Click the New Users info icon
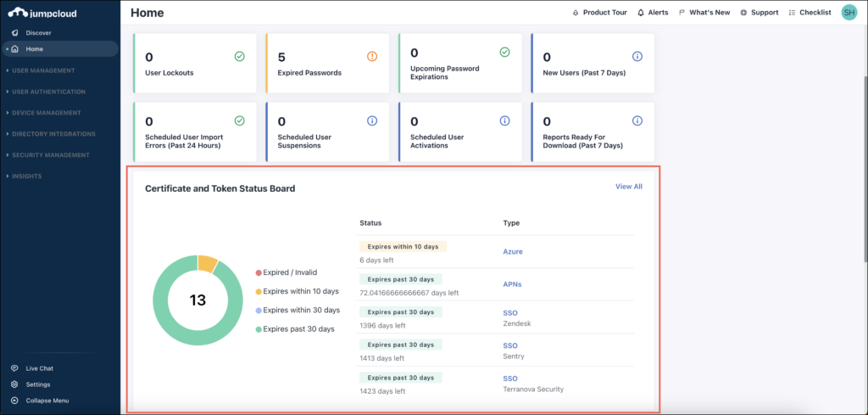This screenshot has width=868, height=415. pos(637,56)
